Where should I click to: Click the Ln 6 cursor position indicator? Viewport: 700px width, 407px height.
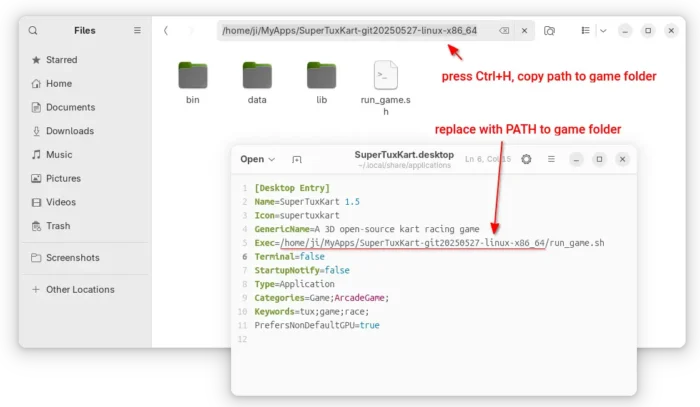(x=488, y=159)
